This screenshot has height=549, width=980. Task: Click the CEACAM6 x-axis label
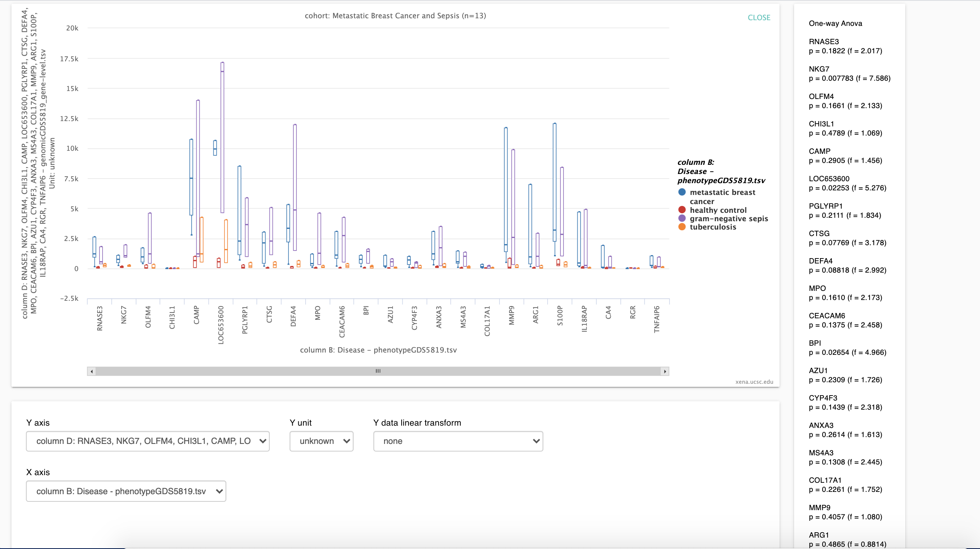point(342,322)
